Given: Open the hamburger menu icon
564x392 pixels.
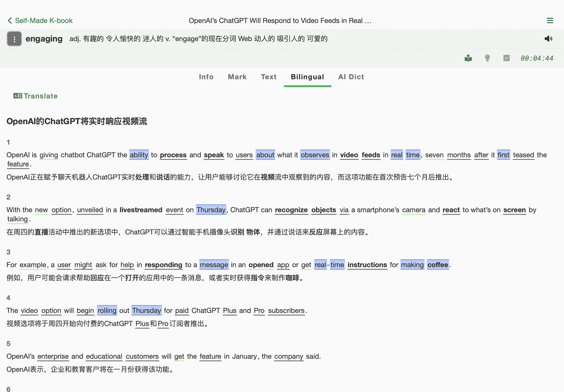Looking at the screenshot, I should pyautogui.click(x=550, y=20).
